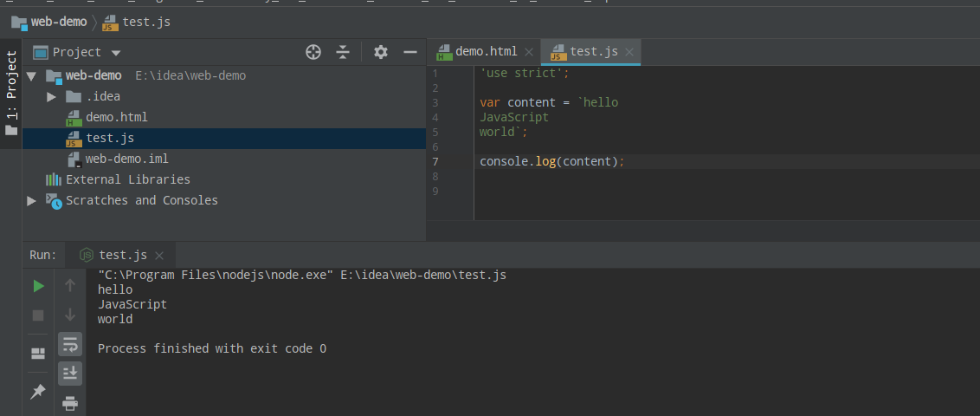Toggle the 1: Project side tool window
Image resolution: width=980 pixels, height=416 pixels.
point(11,94)
